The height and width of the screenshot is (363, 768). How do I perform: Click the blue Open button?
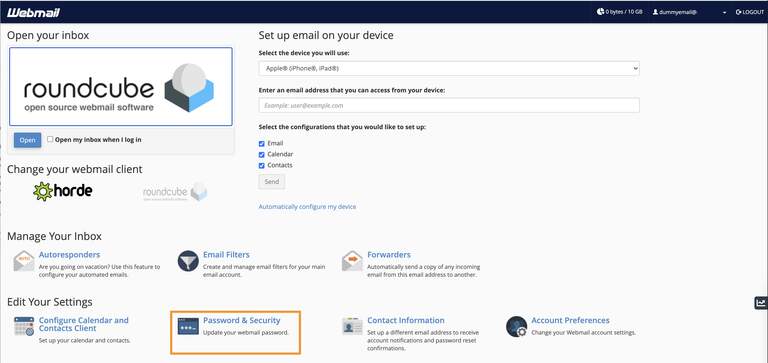27,140
